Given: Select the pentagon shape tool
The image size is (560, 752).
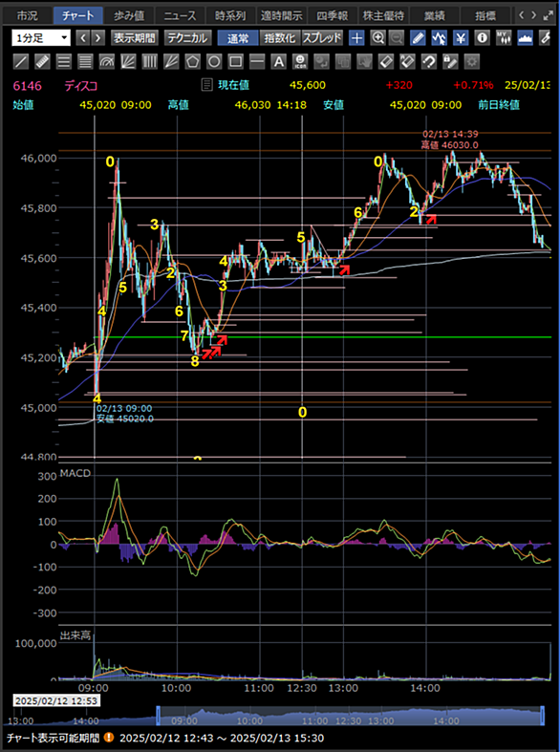Looking at the screenshot, I should click(x=193, y=61).
